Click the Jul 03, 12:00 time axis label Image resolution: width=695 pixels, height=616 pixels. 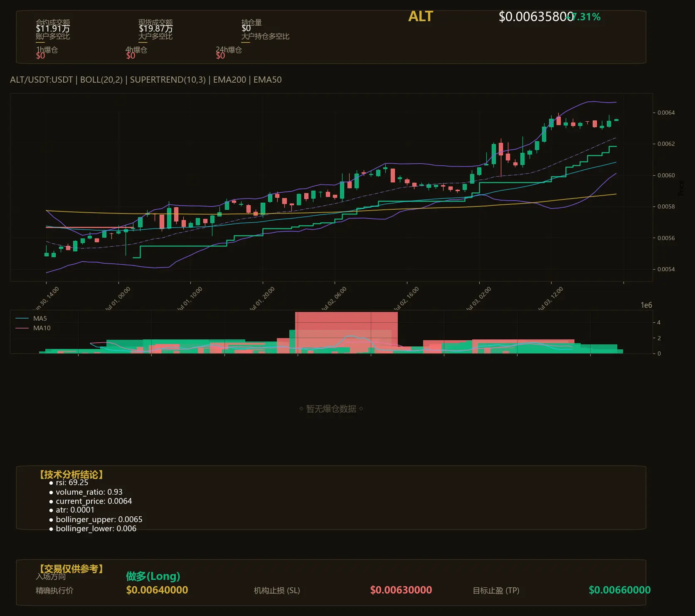pos(550,299)
